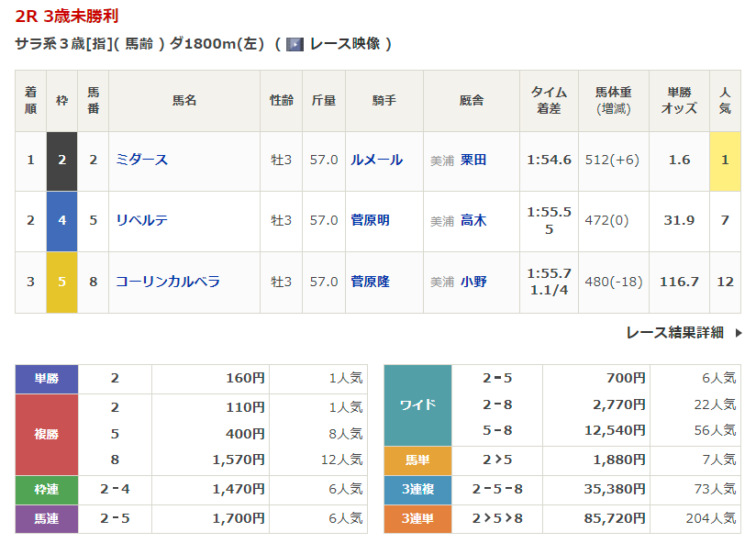Click the yellow frame 5 color cell
Viewport: 756px width, 543px height.
62,282
